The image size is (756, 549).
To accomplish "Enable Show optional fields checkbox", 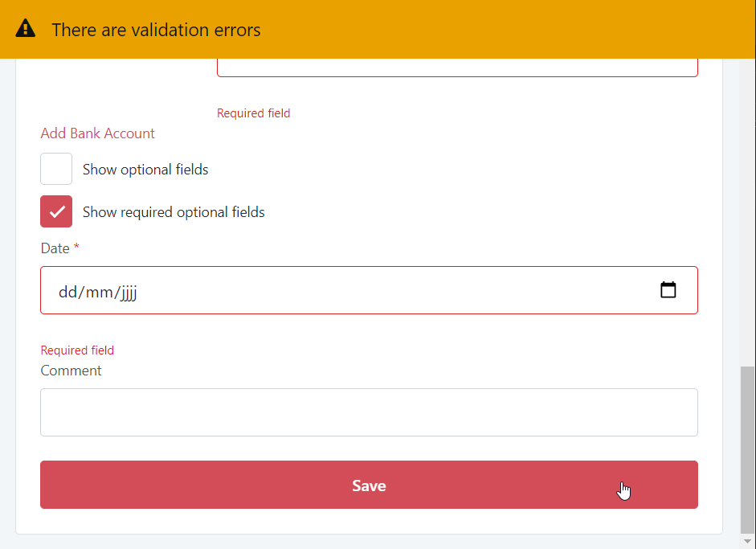I will [x=56, y=169].
